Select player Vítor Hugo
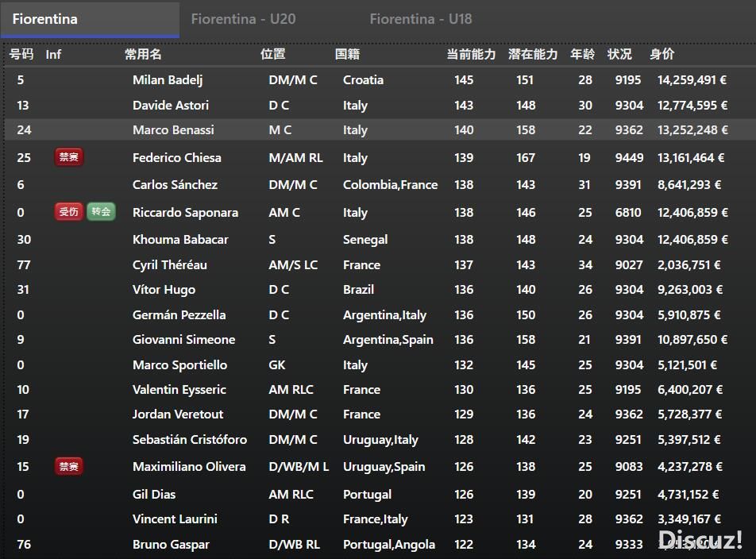The image size is (756, 559). pos(164,290)
